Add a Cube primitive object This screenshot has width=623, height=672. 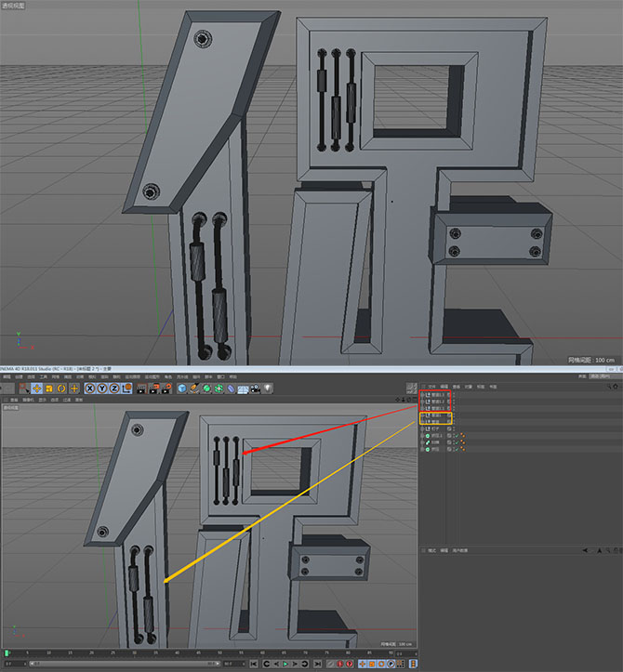(x=182, y=389)
